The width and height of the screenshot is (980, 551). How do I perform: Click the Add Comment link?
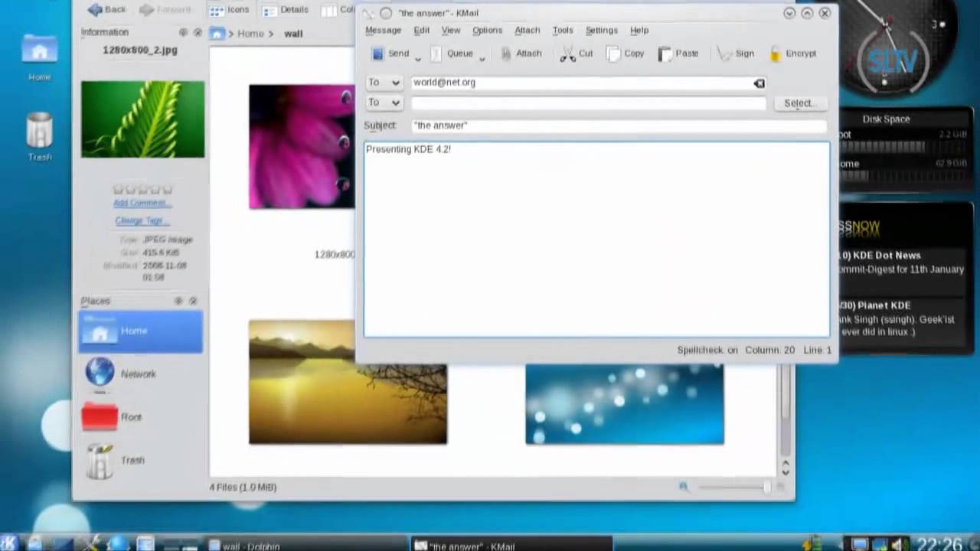point(142,203)
